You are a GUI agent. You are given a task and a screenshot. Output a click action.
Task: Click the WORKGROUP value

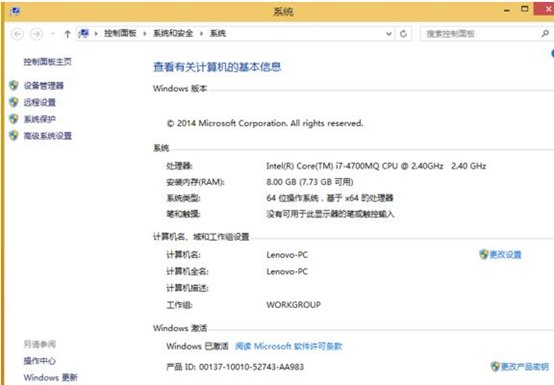(x=294, y=305)
